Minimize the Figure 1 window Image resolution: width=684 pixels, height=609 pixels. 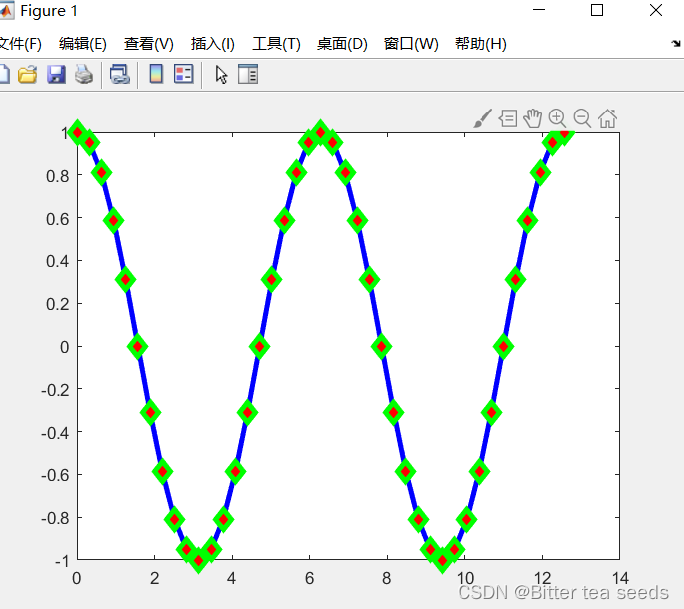click(539, 10)
